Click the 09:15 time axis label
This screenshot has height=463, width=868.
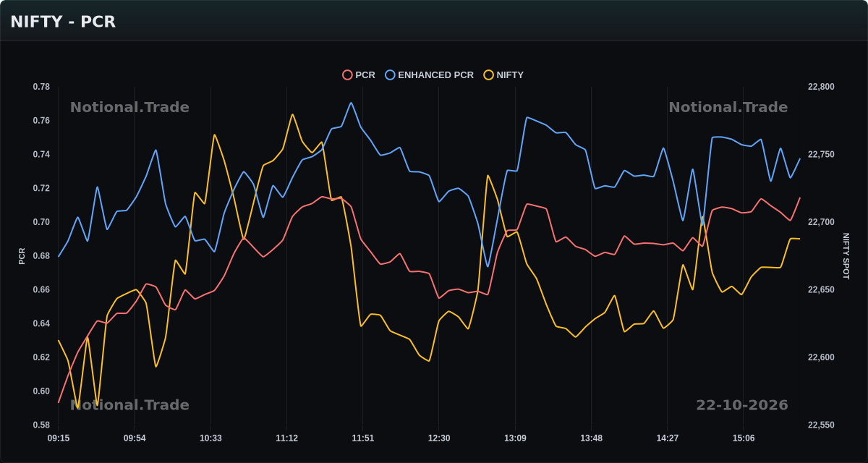(x=59, y=438)
